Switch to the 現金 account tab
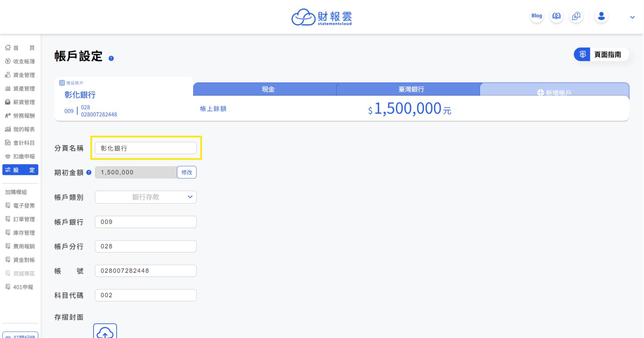Image resolution: width=644 pixels, height=338 pixels. click(x=268, y=89)
